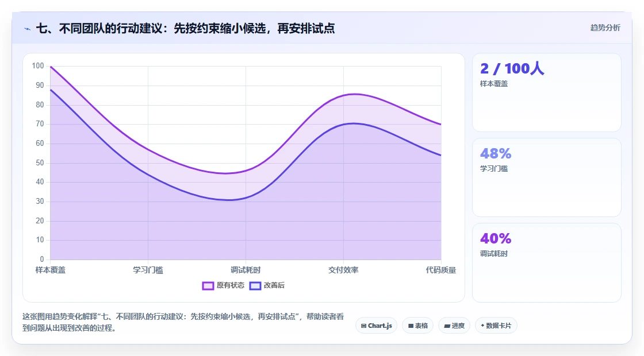The height and width of the screenshot is (356, 644).
Task: Click the chart description paragraph below the chart
Action: [183, 322]
